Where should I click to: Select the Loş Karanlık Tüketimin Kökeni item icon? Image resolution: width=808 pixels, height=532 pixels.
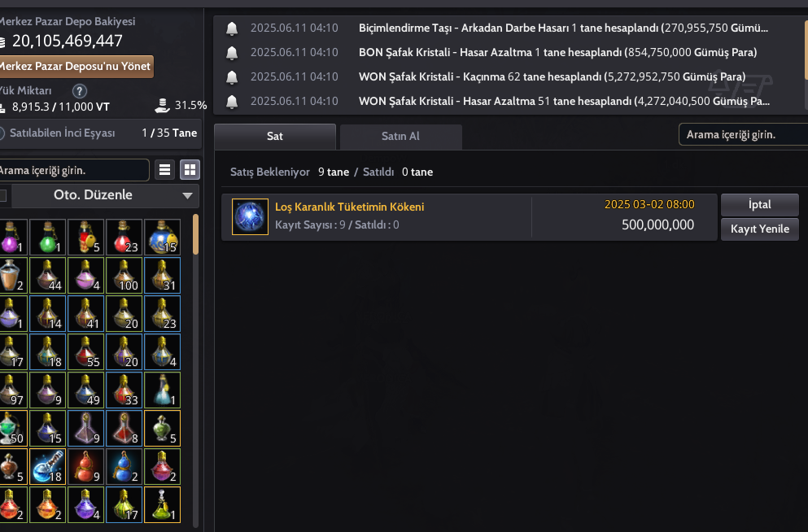coord(250,217)
